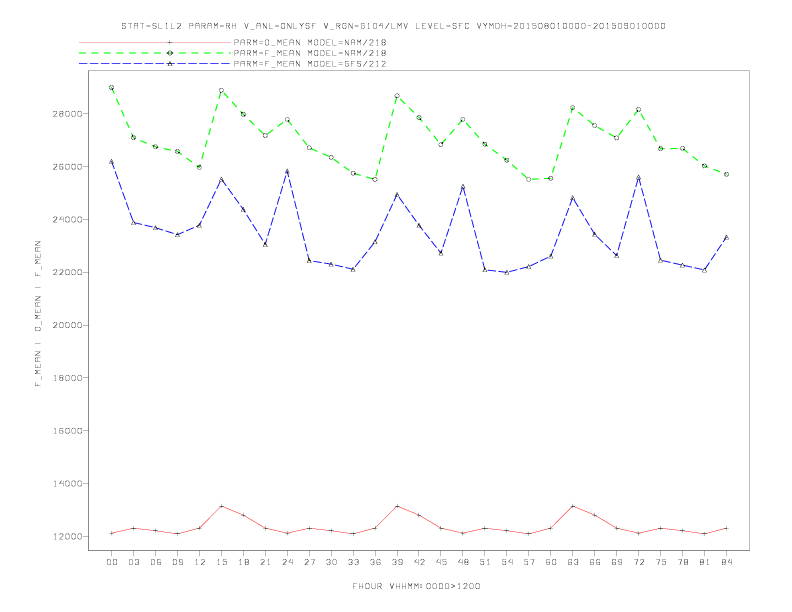Click green NAM circle data point at hour 39

pos(397,95)
